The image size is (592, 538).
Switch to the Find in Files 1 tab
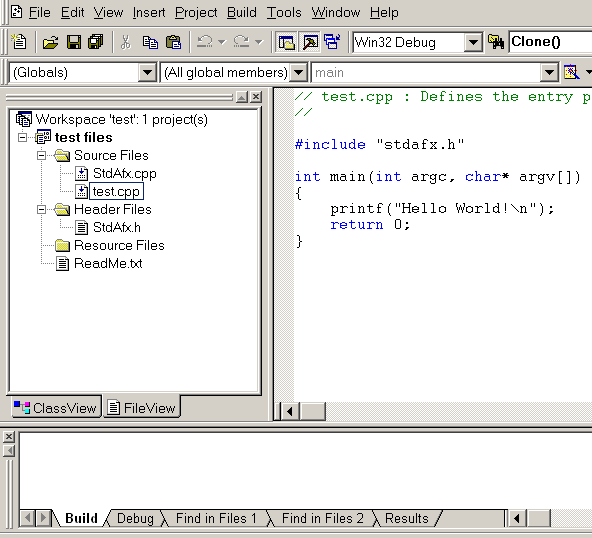[x=216, y=518]
